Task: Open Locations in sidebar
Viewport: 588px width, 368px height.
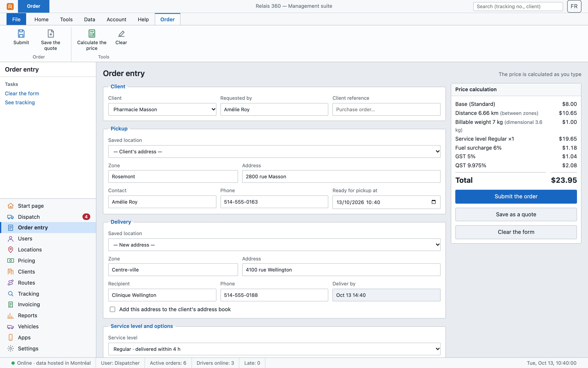Action: tap(48, 249)
